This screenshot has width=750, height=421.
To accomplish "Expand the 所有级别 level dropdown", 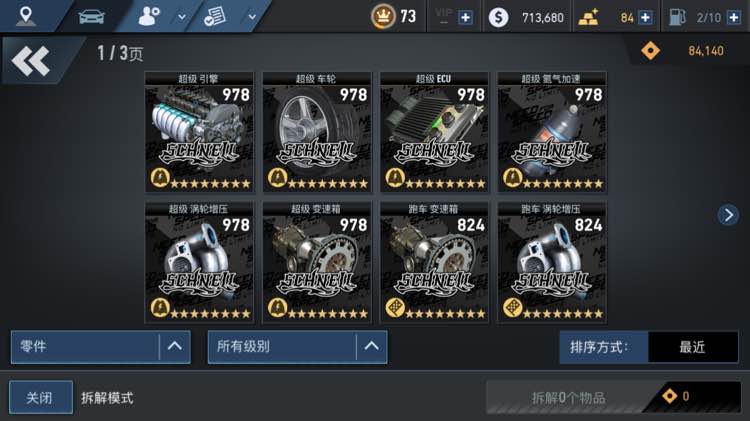I will [x=298, y=347].
